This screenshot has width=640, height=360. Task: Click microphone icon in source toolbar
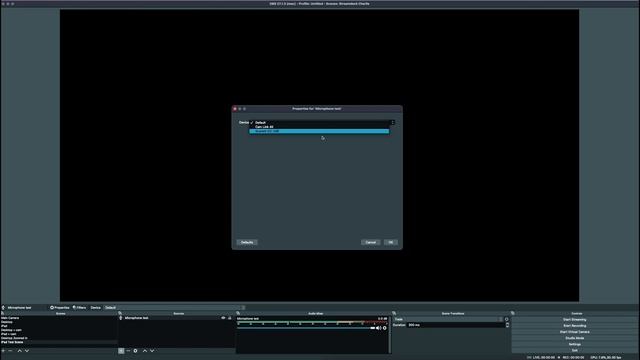pos(3,308)
